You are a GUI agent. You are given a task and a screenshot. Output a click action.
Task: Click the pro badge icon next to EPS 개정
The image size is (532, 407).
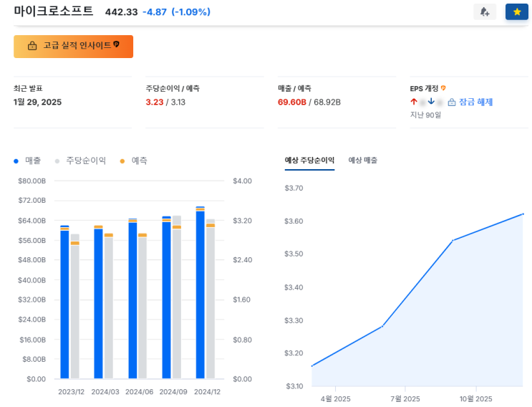[x=443, y=88]
